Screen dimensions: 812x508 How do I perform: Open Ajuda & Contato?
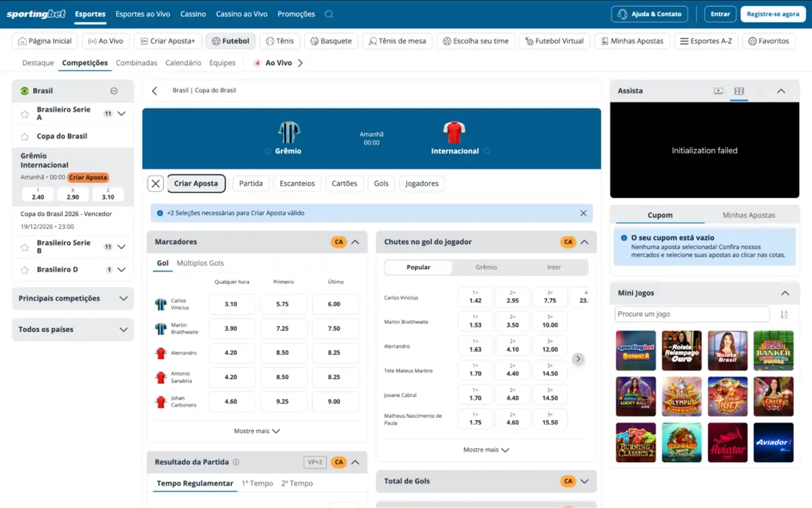(x=650, y=14)
